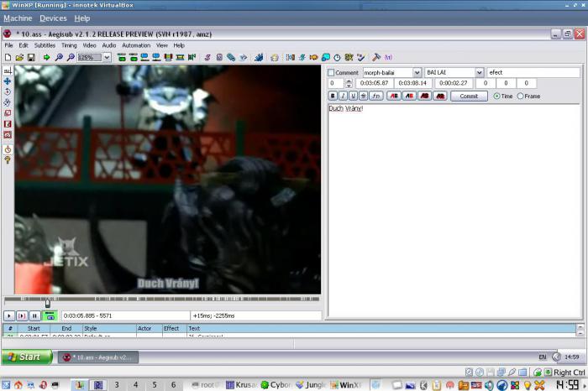Select the drag subtitles move tool

coord(8,81)
